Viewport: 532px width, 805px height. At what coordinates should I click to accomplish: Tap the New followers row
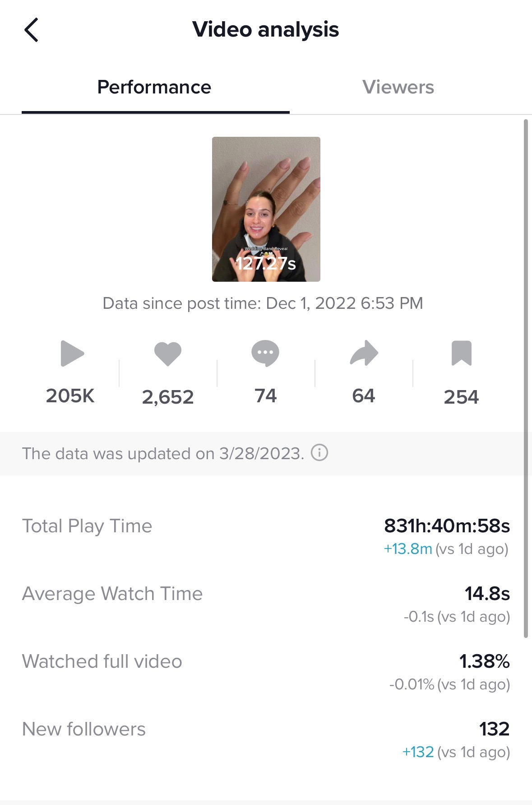(x=266, y=740)
